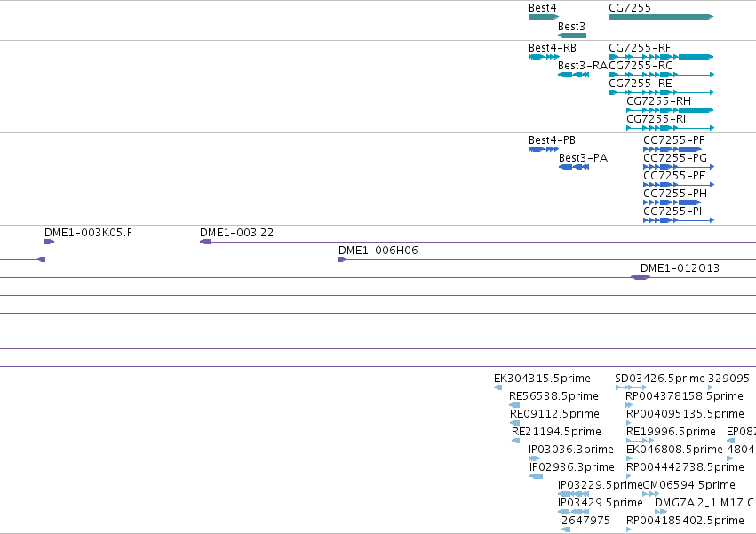Select clone DME1-006H06 label
Image resolution: width=756 pixels, height=534 pixels.
coord(378,251)
